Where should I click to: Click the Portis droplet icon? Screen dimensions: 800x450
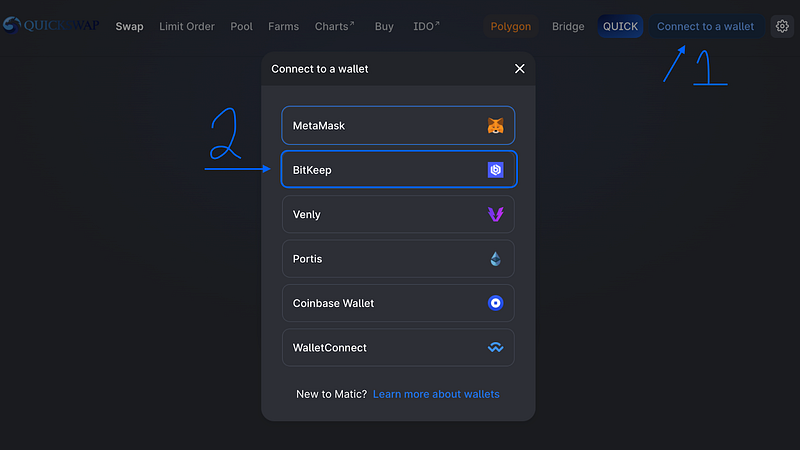pos(495,259)
